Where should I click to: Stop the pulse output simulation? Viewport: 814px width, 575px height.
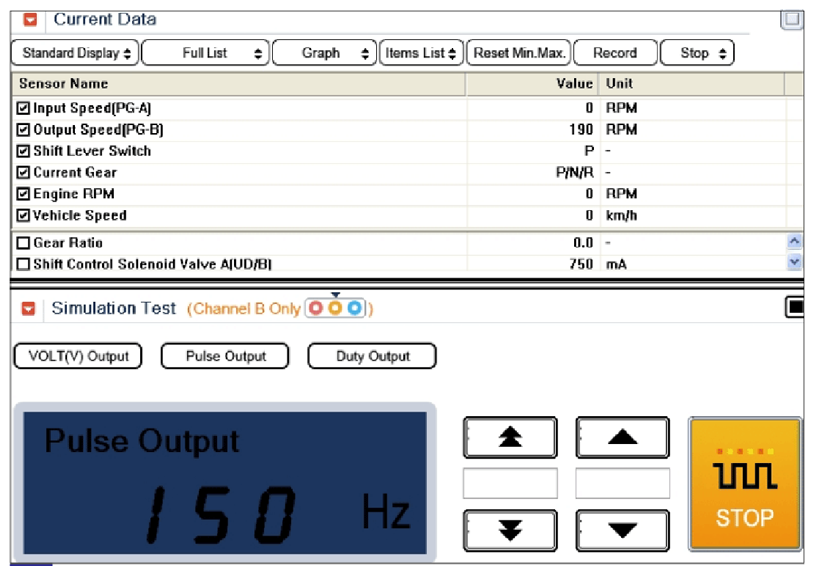[745, 484]
